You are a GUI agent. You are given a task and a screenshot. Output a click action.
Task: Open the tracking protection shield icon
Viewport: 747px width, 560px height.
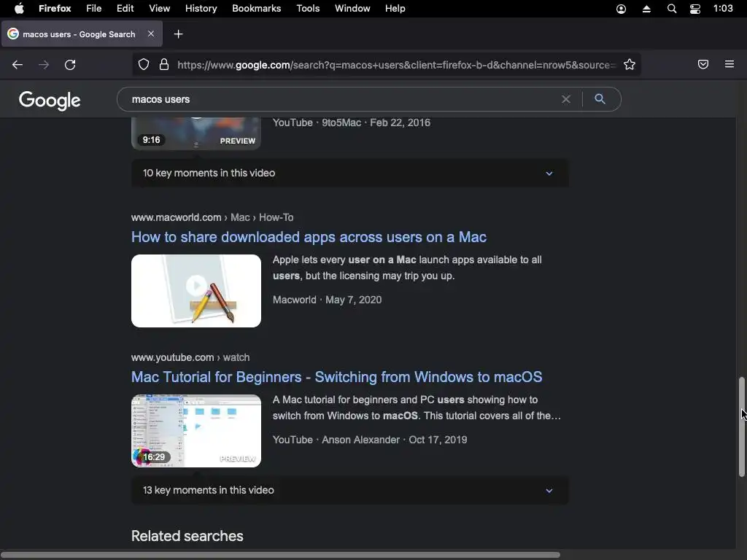tap(144, 65)
